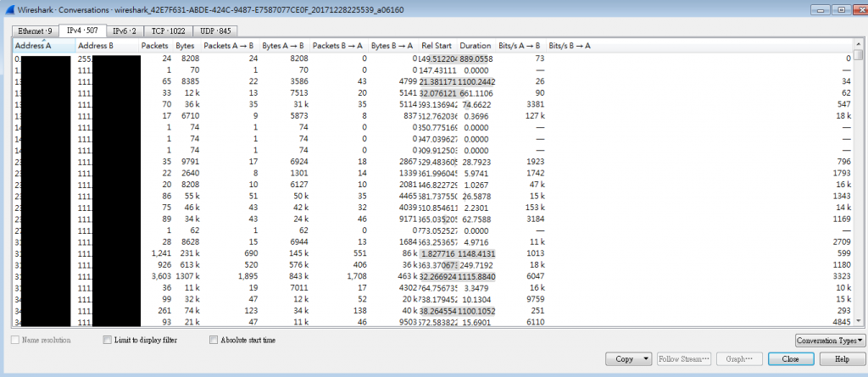Open the Conversation Types dropdown

click(829, 341)
